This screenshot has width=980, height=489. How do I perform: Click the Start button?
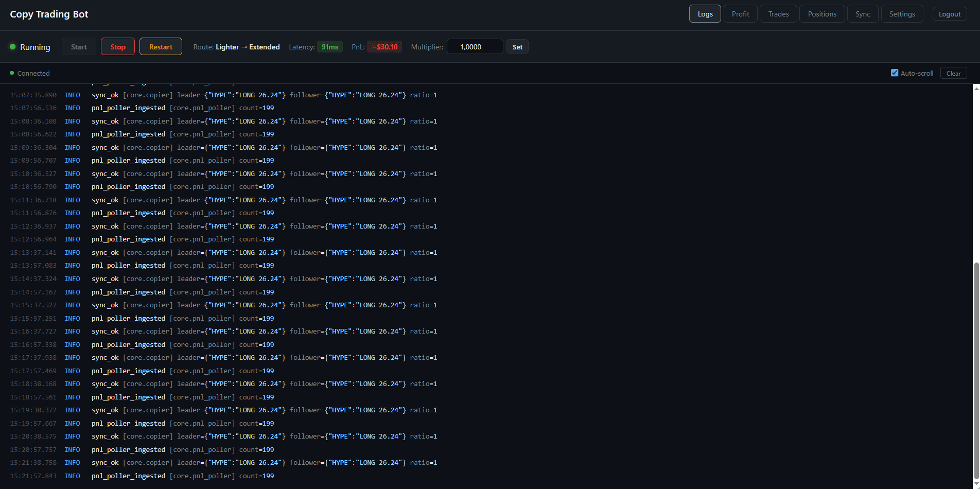click(79, 46)
